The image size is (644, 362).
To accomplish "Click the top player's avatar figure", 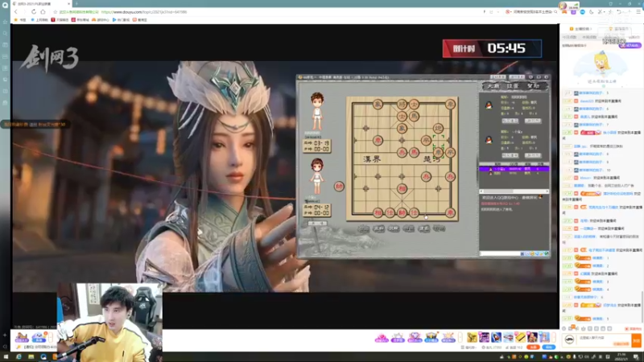I will click(316, 111).
